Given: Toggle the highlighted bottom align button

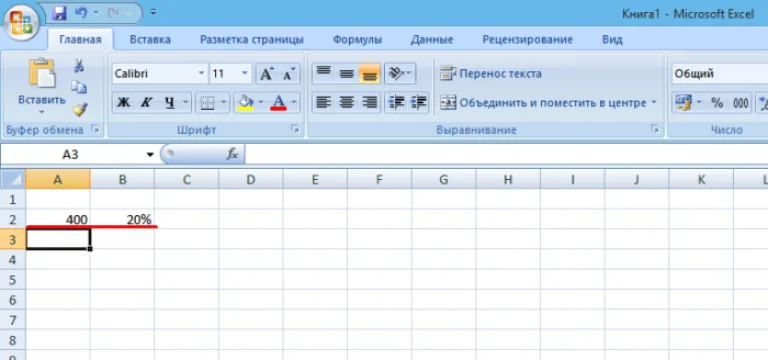Looking at the screenshot, I should point(369,73).
